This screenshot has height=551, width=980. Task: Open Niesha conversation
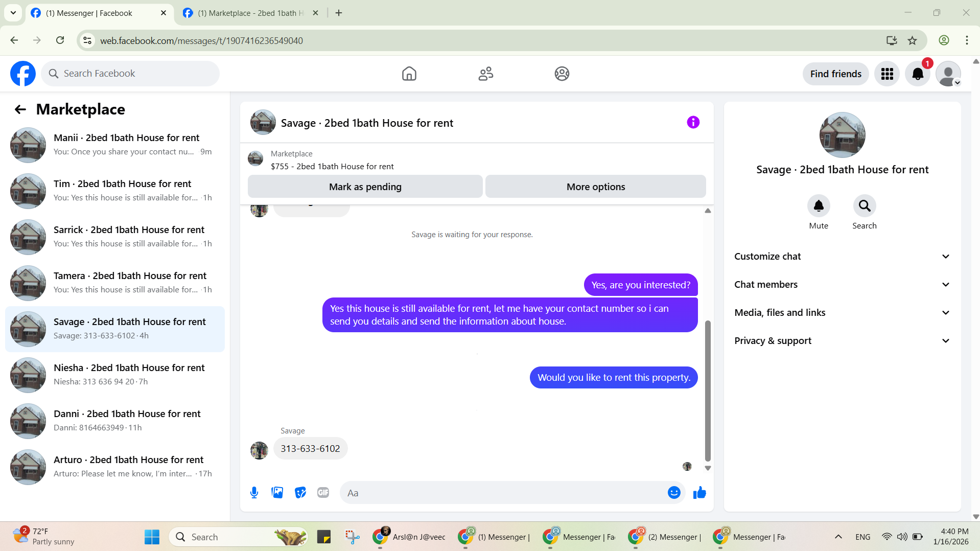[x=115, y=375]
